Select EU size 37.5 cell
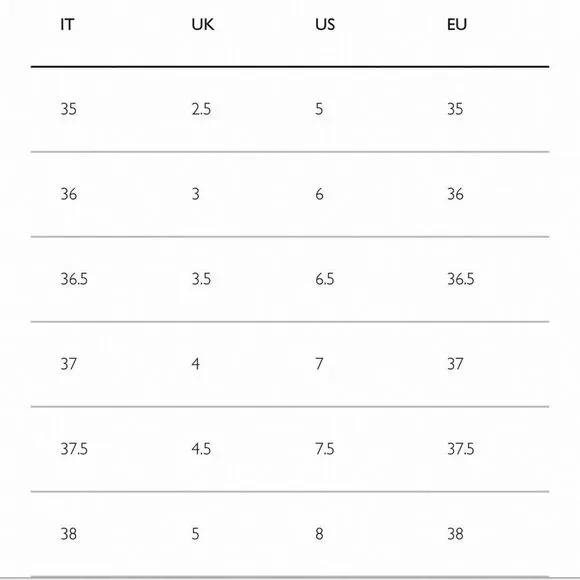Screen dimensions: 580x580 461,449
